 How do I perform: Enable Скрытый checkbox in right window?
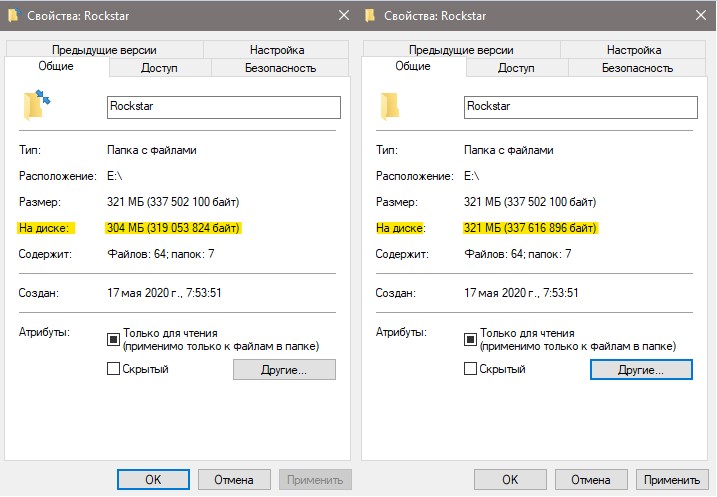(x=470, y=369)
